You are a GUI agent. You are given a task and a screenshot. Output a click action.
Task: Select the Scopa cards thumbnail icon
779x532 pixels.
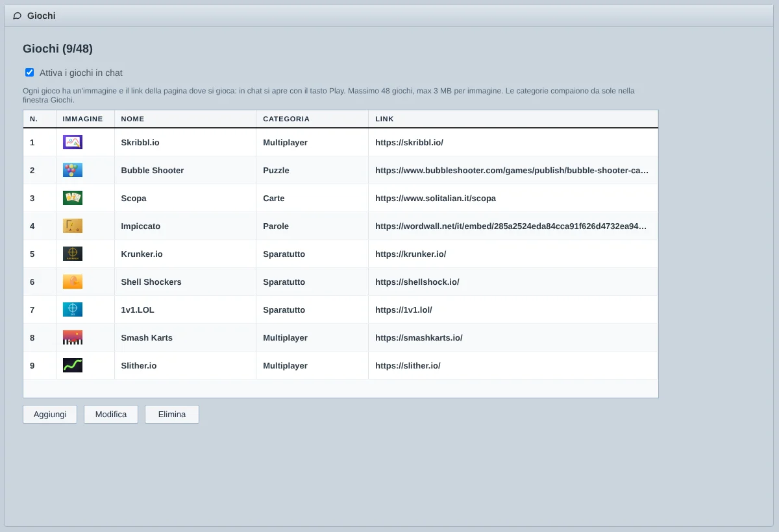[73, 198]
